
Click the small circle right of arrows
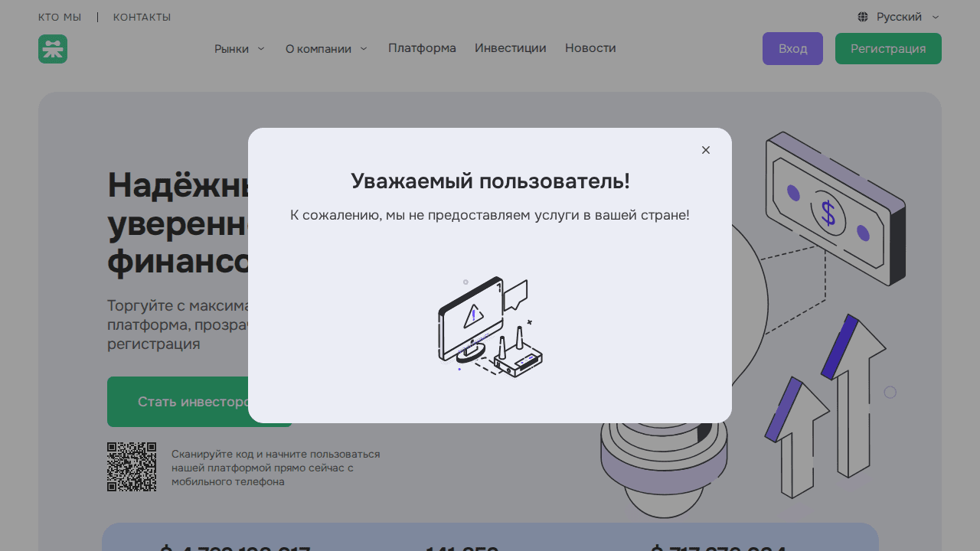tap(890, 393)
